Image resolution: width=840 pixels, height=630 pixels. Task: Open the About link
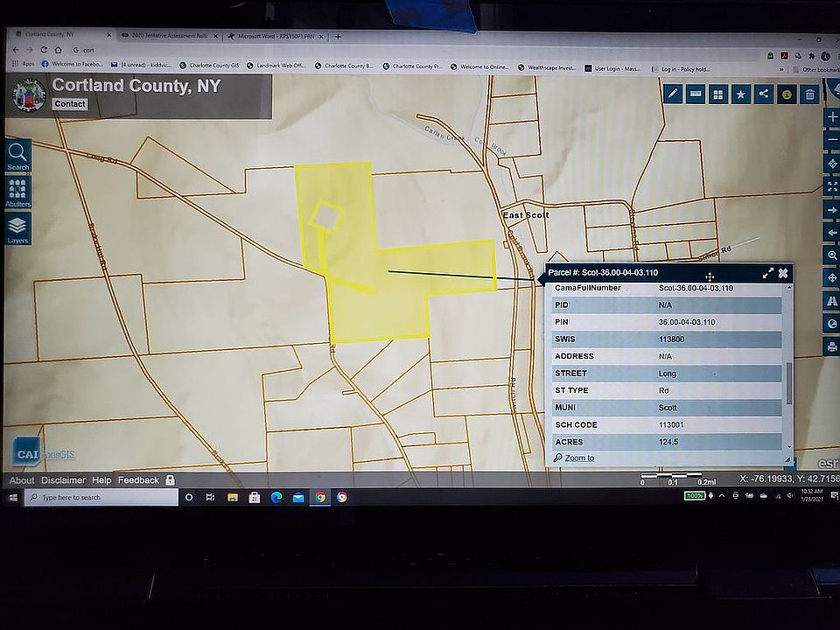click(21, 480)
